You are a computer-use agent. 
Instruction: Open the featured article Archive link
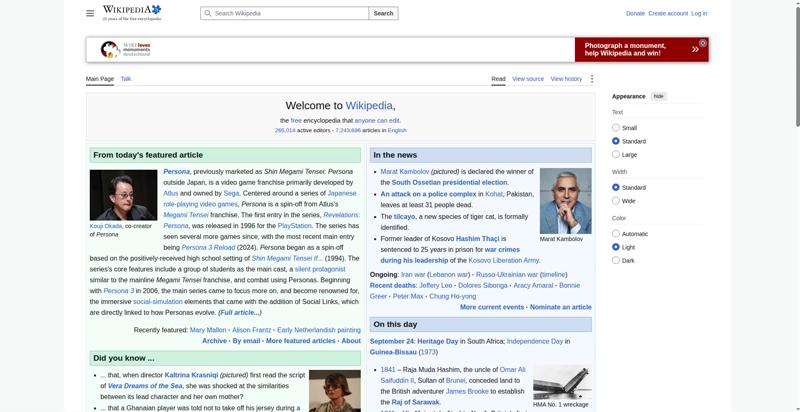click(x=214, y=341)
